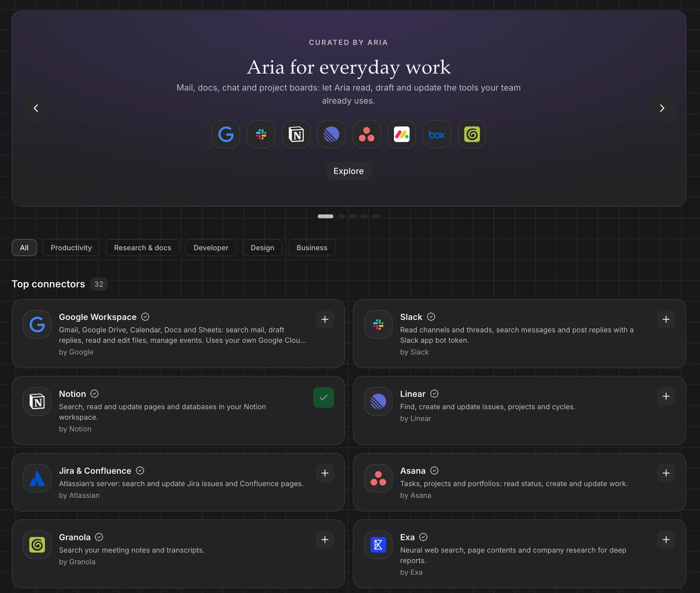
Task: Click the Granola logo in its card
Action: 37,545
